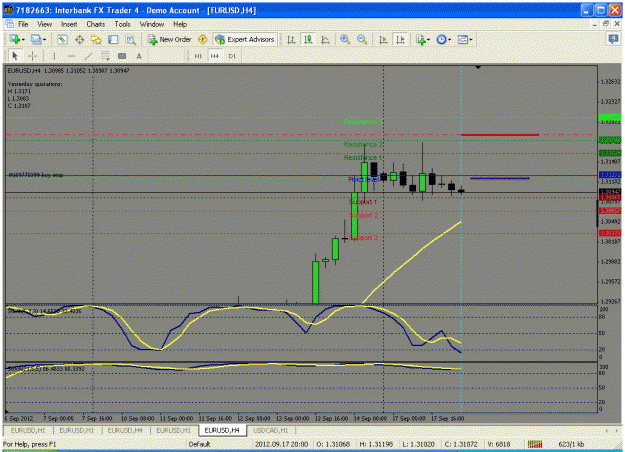Set timeframe to D1 in toolbar
625x452 pixels.
coord(232,56)
